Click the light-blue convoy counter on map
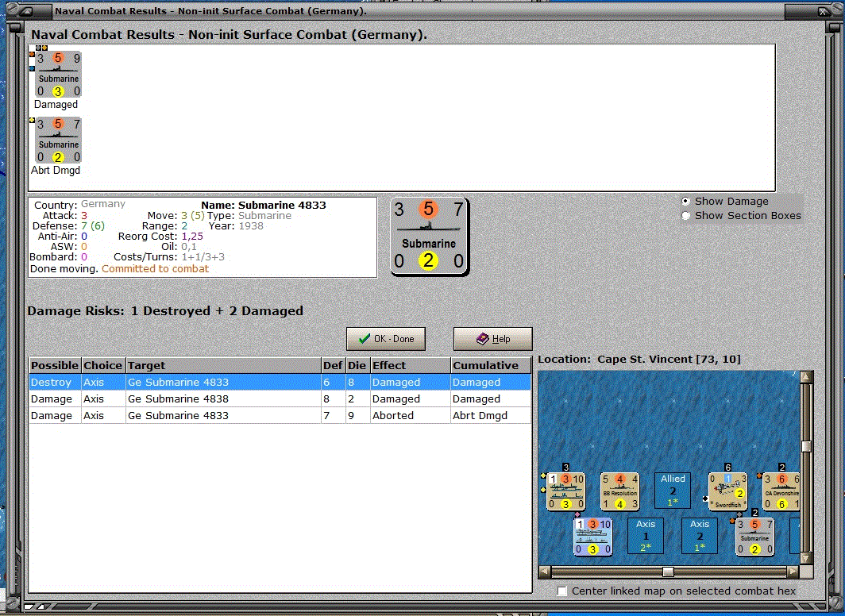The width and height of the screenshot is (845, 616). (x=592, y=537)
